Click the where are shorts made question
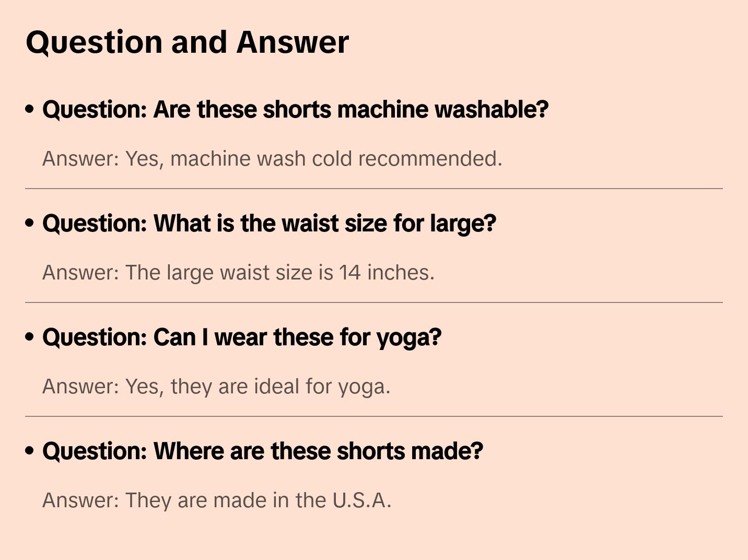This screenshot has width=748, height=560. (263, 451)
